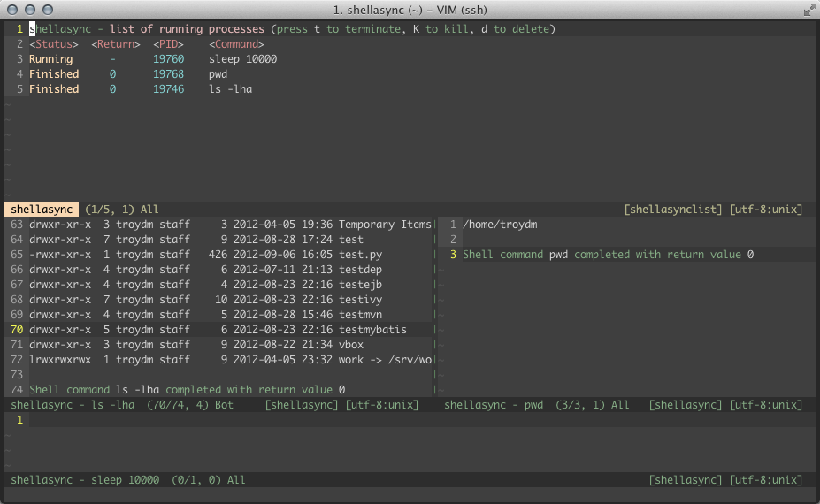
Task: Click the window title '1. shellasync (~) – VIM (ssh)'
Action: pos(410,10)
